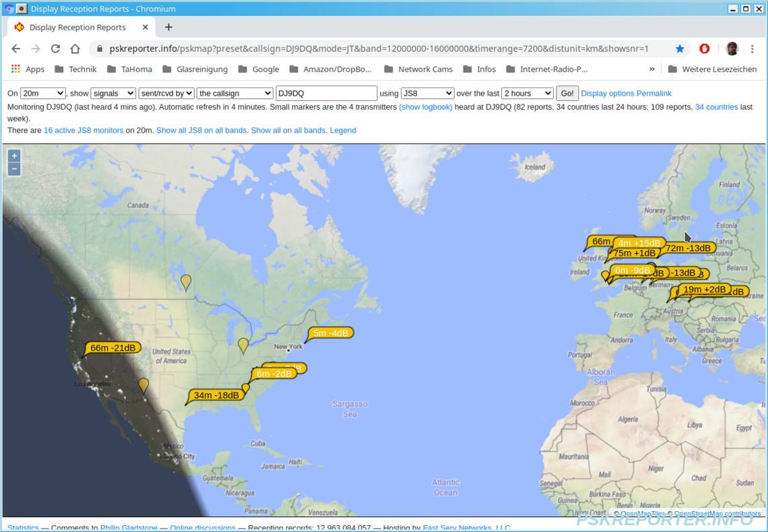This screenshot has height=532, width=768.
Task: Open Chromium three-dot menu
Action: 753,48
